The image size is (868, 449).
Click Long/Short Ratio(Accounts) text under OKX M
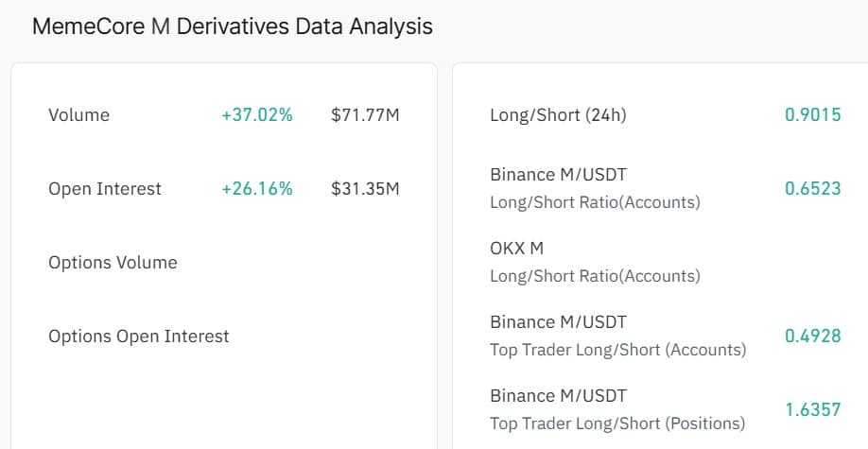tap(595, 277)
